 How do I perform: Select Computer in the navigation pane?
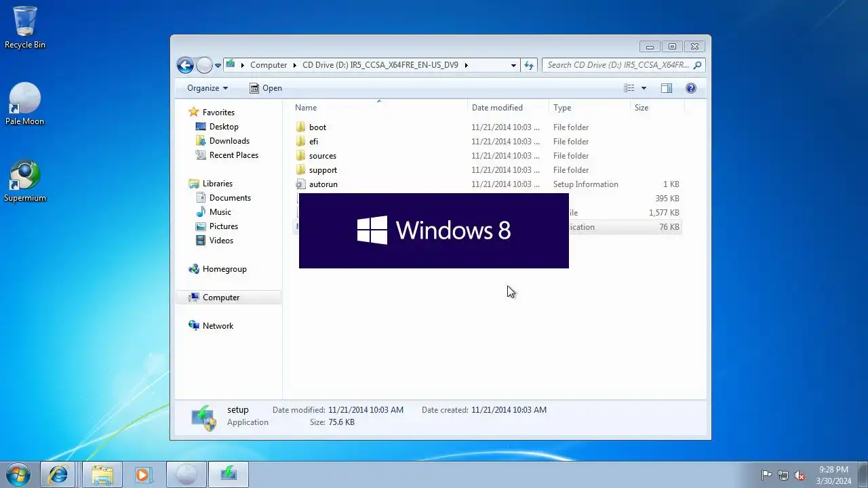(x=229, y=298)
